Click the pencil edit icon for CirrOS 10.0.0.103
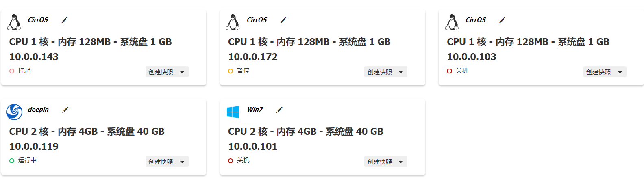This screenshot has height=179, width=644. (503, 20)
